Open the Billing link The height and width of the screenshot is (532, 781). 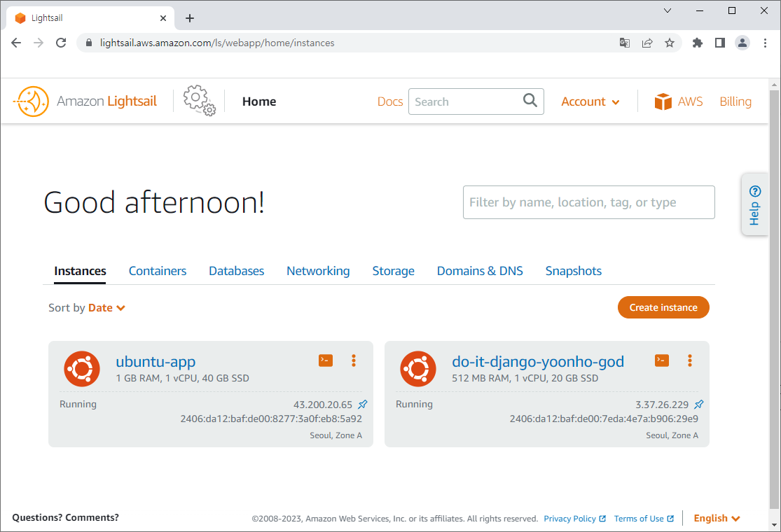735,101
